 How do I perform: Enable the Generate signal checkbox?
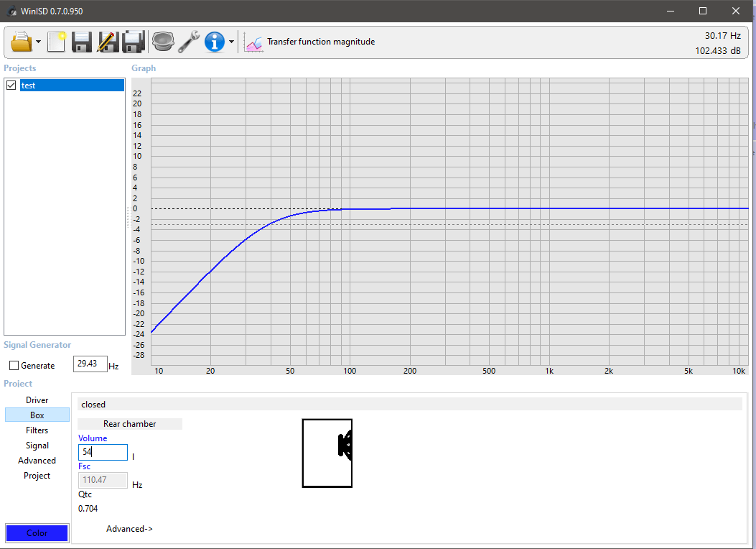tap(14, 366)
